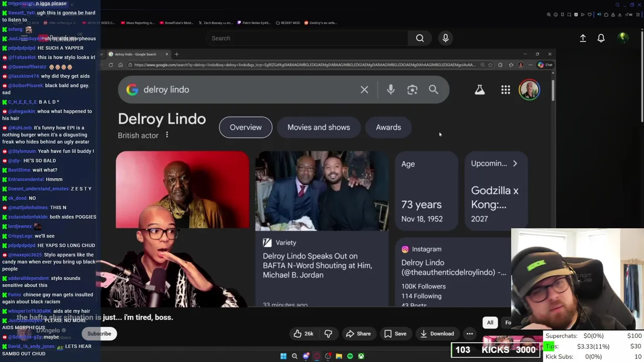The image size is (644, 362).
Task: Bookmark page with the star icon
Action: 491,65
